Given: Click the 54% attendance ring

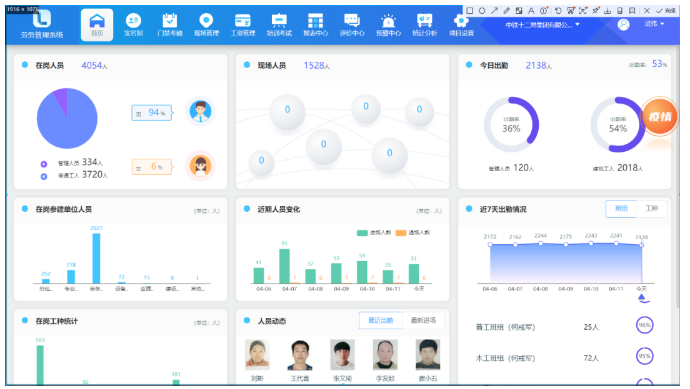Looking at the screenshot, I should coord(617,125).
